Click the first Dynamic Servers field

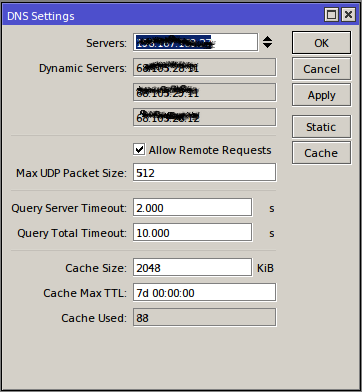point(205,67)
